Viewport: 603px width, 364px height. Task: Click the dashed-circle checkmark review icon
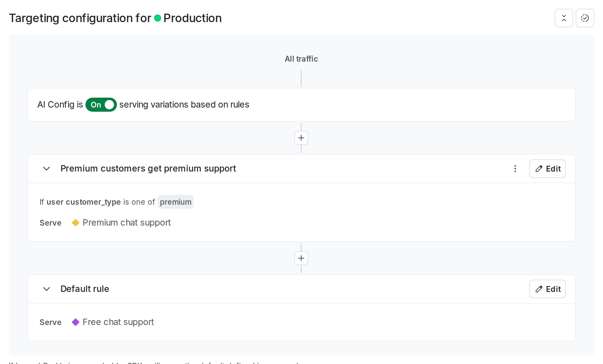pos(585,18)
